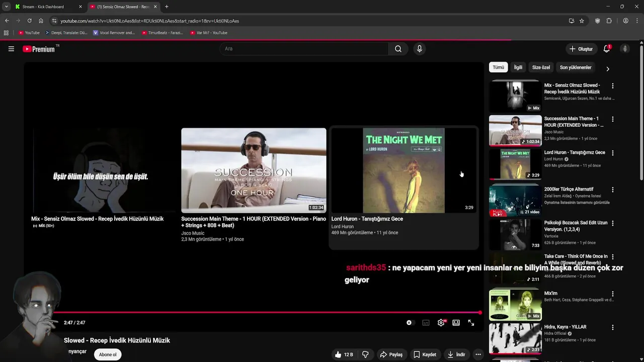The width and height of the screenshot is (644, 362).
Task: Play Mix - Sensiz Olmaz endscreen thumbnail
Action: [104, 170]
